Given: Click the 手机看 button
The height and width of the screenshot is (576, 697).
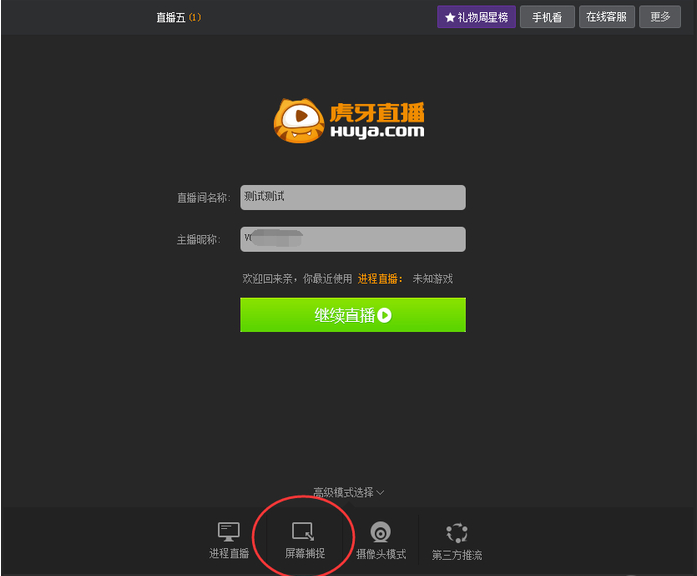Looking at the screenshot, I should [547, 17].
